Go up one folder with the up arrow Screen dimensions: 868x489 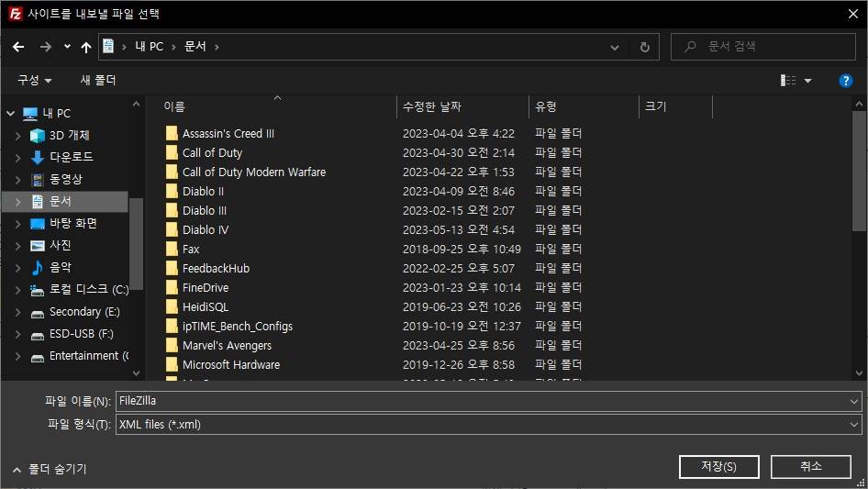(86, 47)
